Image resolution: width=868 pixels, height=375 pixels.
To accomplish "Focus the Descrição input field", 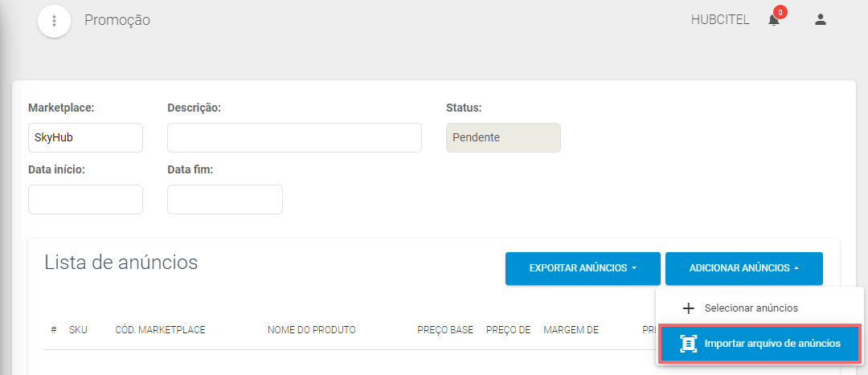I will [294, 138].
